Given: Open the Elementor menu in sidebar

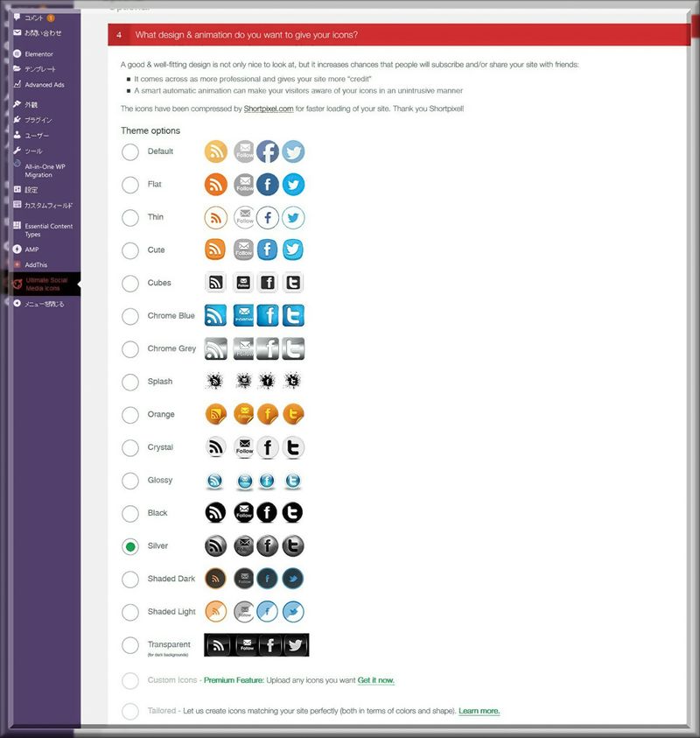Looking at the screenshot, I should point(38,54).
